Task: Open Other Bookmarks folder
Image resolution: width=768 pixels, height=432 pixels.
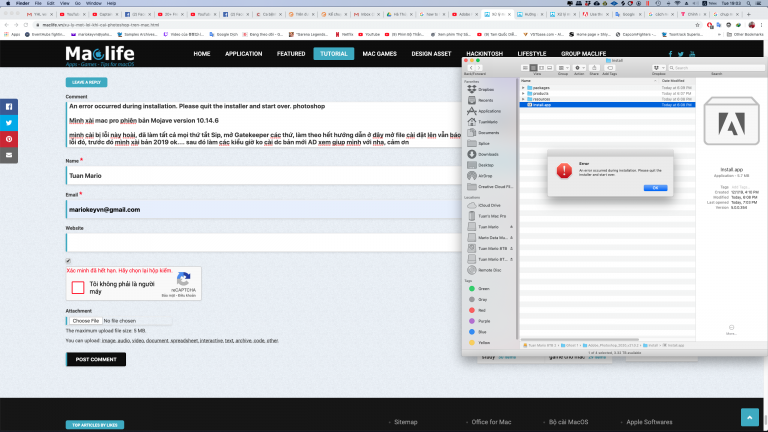Action: click(745, 35)
